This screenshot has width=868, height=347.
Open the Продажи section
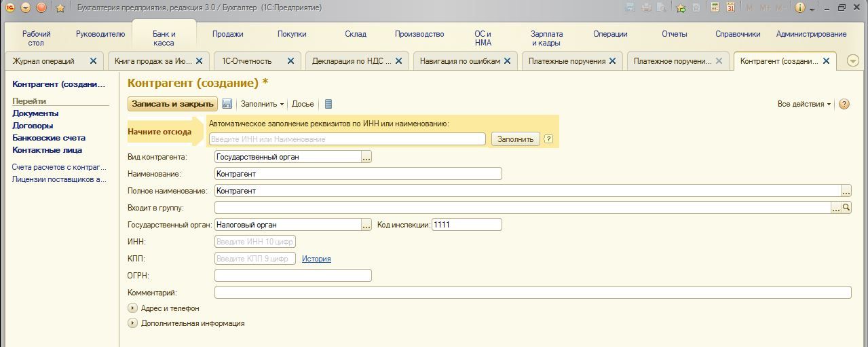227,34
